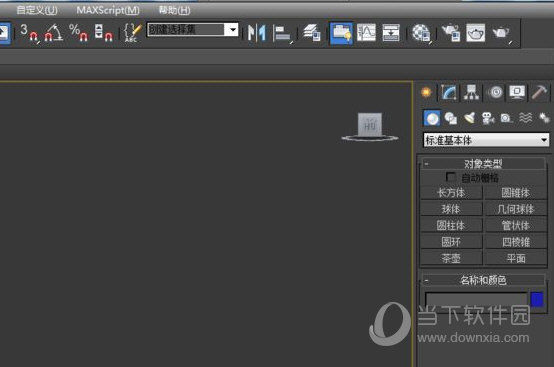554x367 pixels.
Task: Select the Shapes category
Action: point(451,118)
